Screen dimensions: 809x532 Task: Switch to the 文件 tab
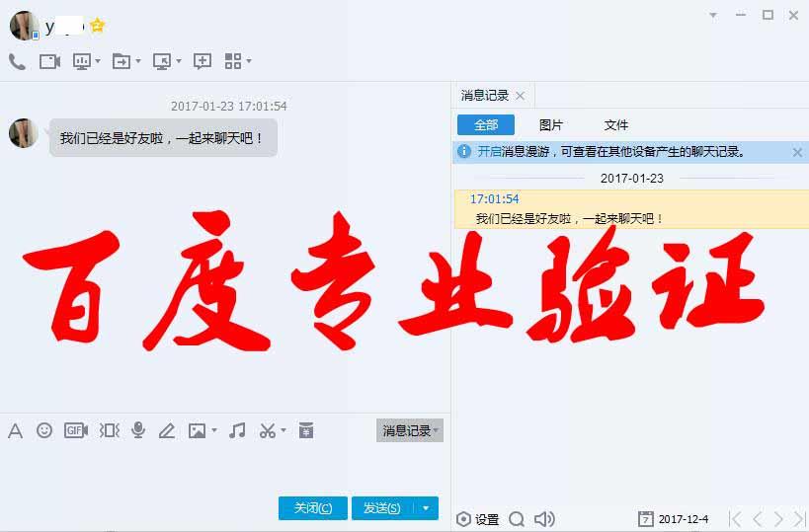(x=616, y=125)
